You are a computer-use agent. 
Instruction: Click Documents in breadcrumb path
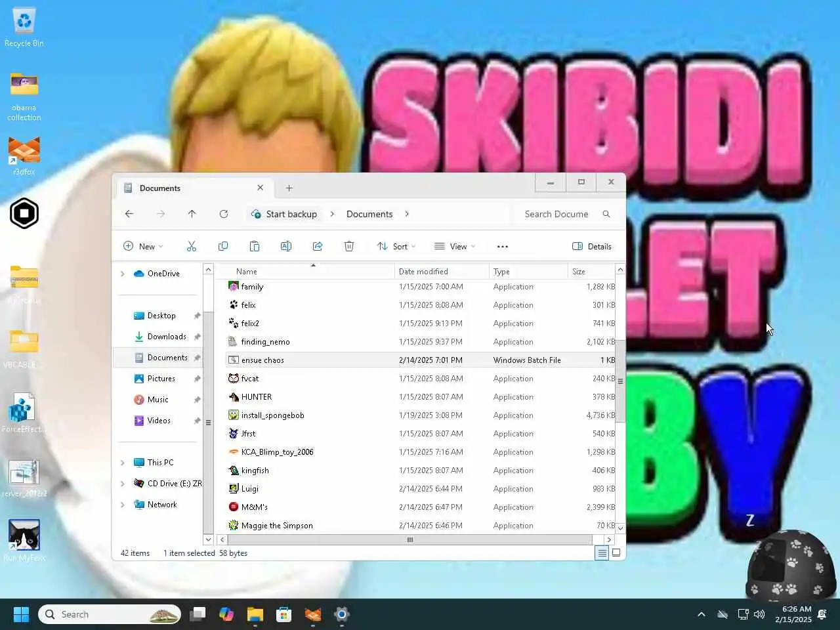(369, 214)
